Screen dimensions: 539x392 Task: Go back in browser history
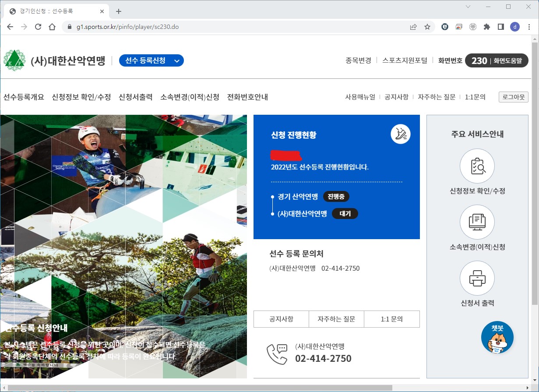10,27
